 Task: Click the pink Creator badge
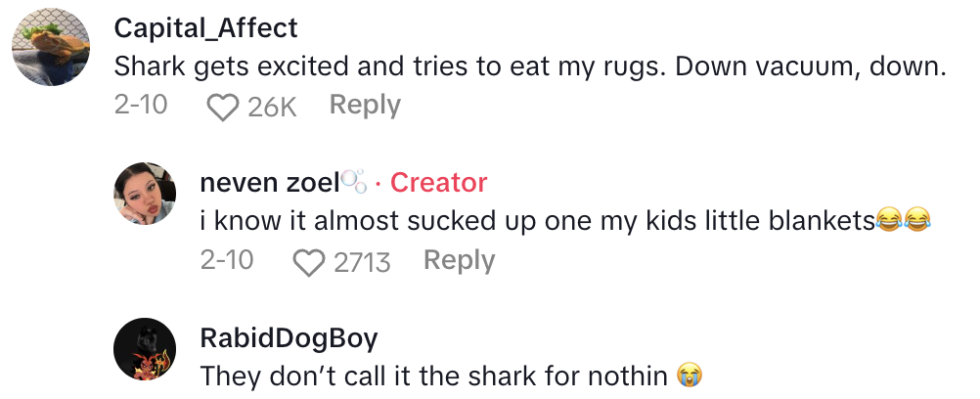(x=438, y=183)
